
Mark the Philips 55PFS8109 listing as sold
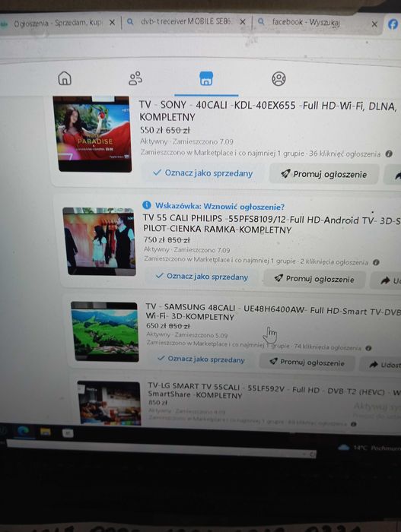click(202, 277)
